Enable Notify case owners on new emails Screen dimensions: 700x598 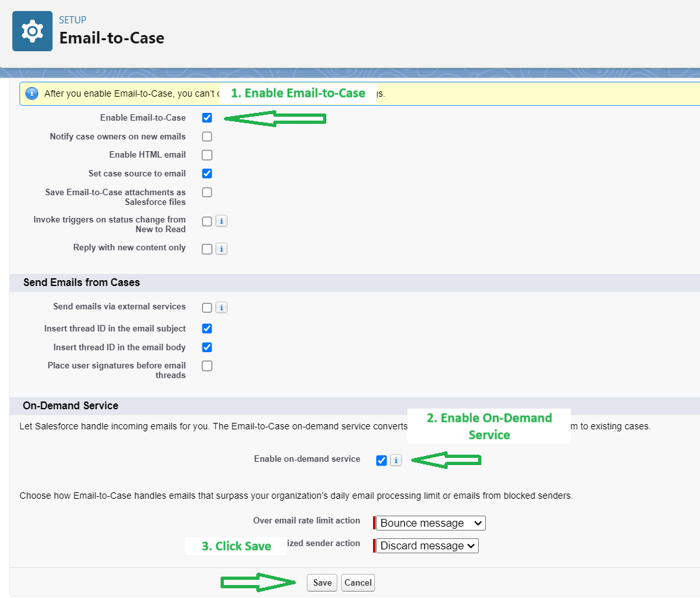coord(207,136)
